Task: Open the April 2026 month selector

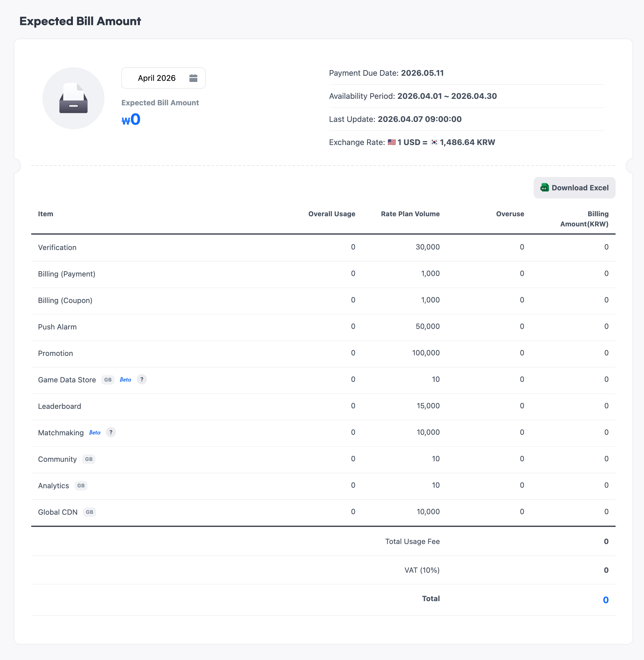Action: pyautogui.click(x=157, y=78)
